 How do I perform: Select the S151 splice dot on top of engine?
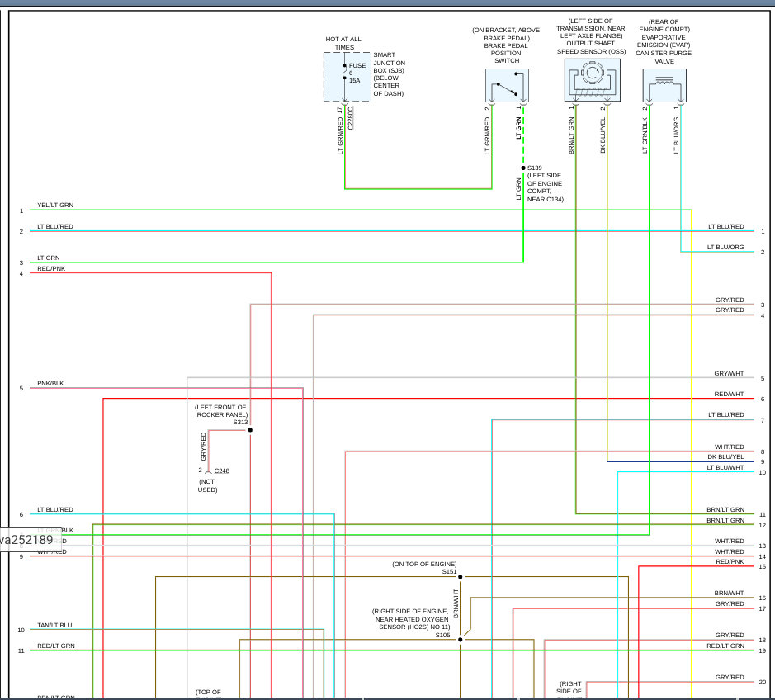[461, 577]
